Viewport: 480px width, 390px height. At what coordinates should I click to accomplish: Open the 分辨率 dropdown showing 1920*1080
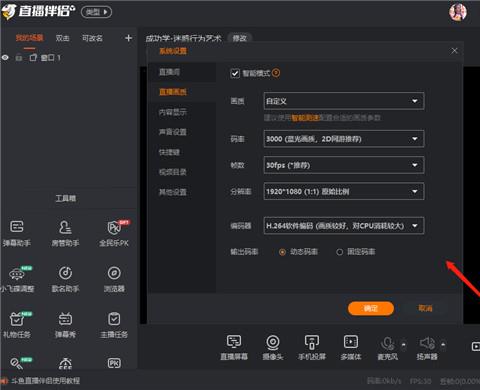pyautogui.click(x=344, y=191)
